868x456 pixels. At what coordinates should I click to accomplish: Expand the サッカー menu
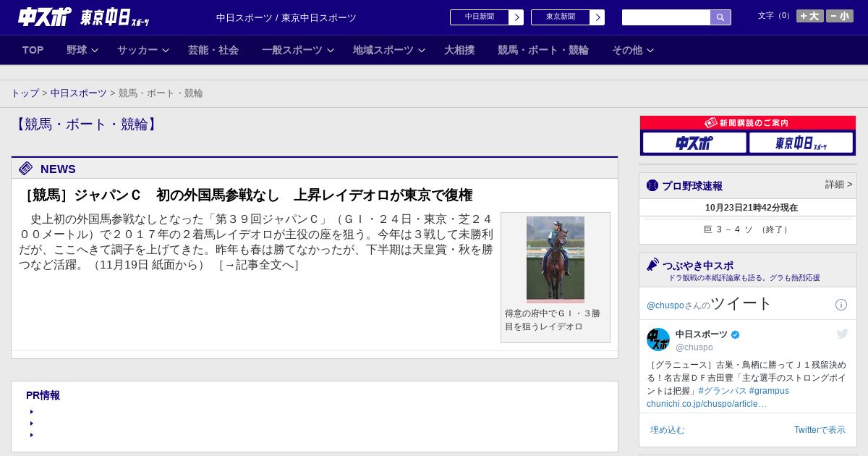coord(143,50)
